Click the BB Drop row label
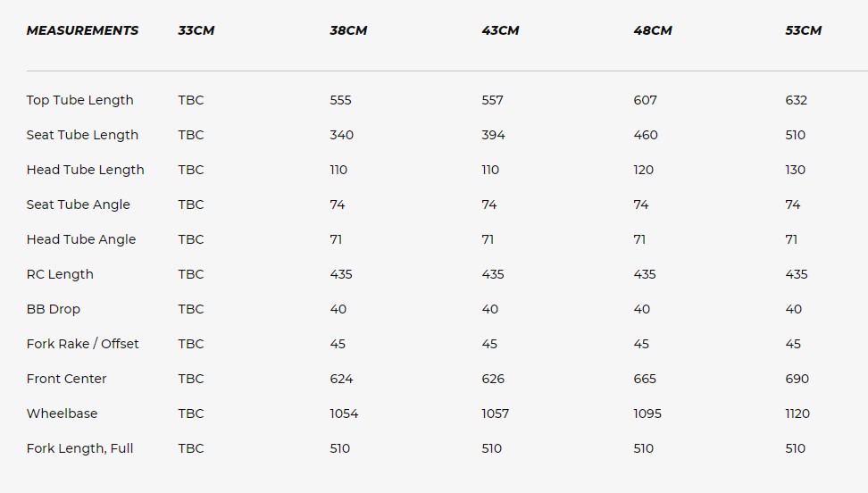The height and width of the screenshot is (493, 868). (x=53, y=309)
